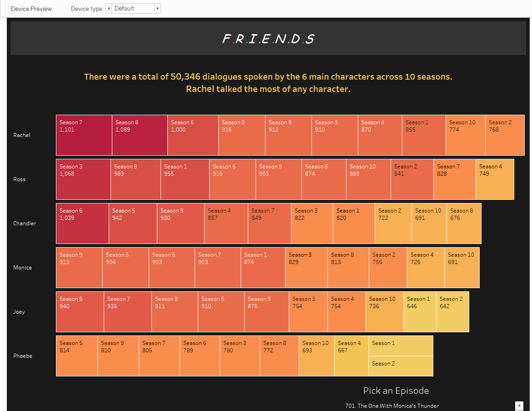
Task: Select Chandler Season 1 tile (820)
Action: point(354,223)
